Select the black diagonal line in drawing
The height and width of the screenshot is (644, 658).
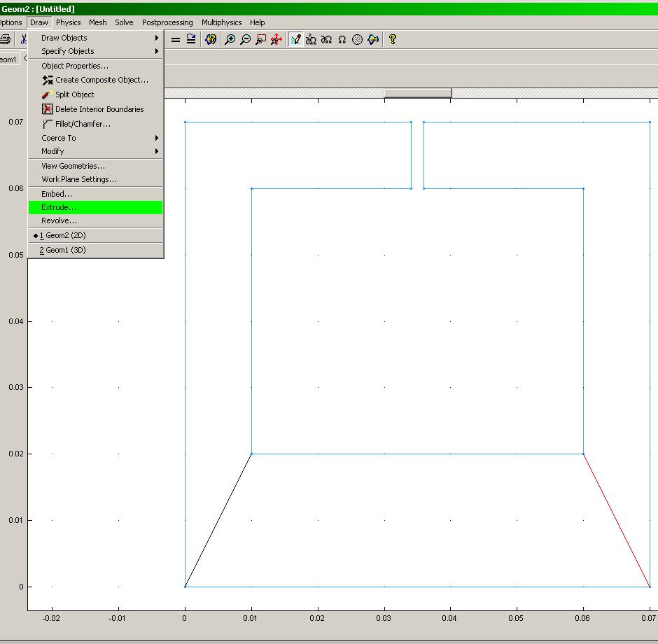218,520
